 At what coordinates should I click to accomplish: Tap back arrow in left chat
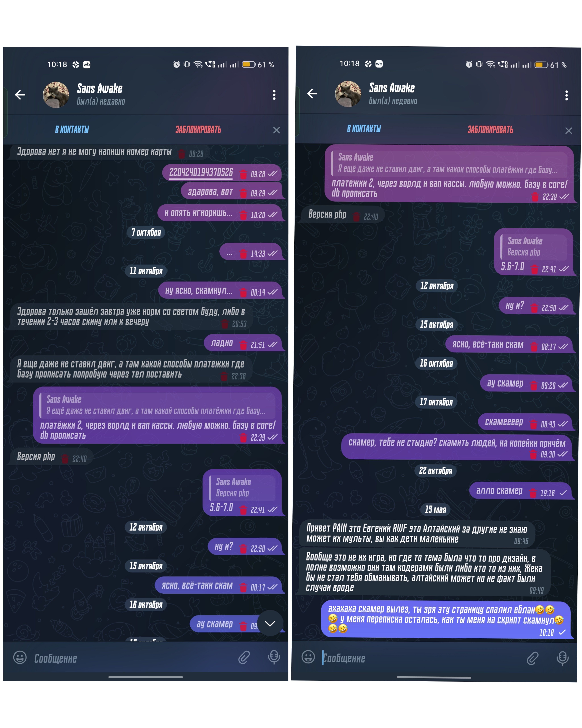coord(20,95)
